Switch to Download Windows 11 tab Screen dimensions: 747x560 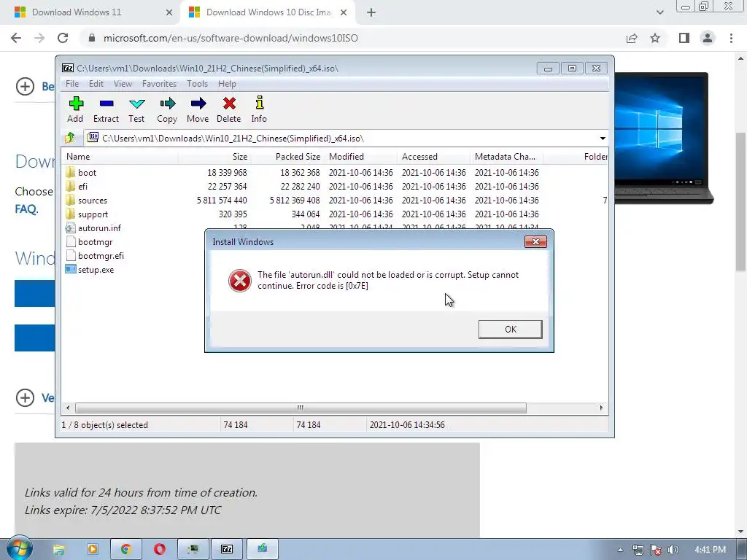[x=90, y=12]
